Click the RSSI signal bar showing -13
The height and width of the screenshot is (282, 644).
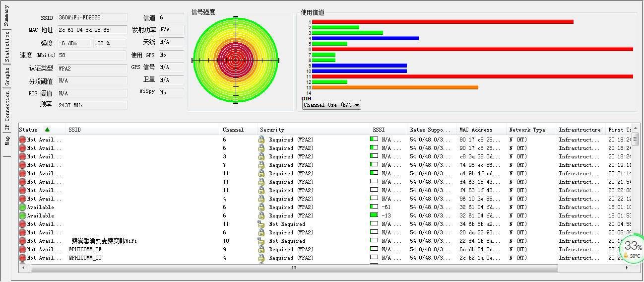pos(374,215)
